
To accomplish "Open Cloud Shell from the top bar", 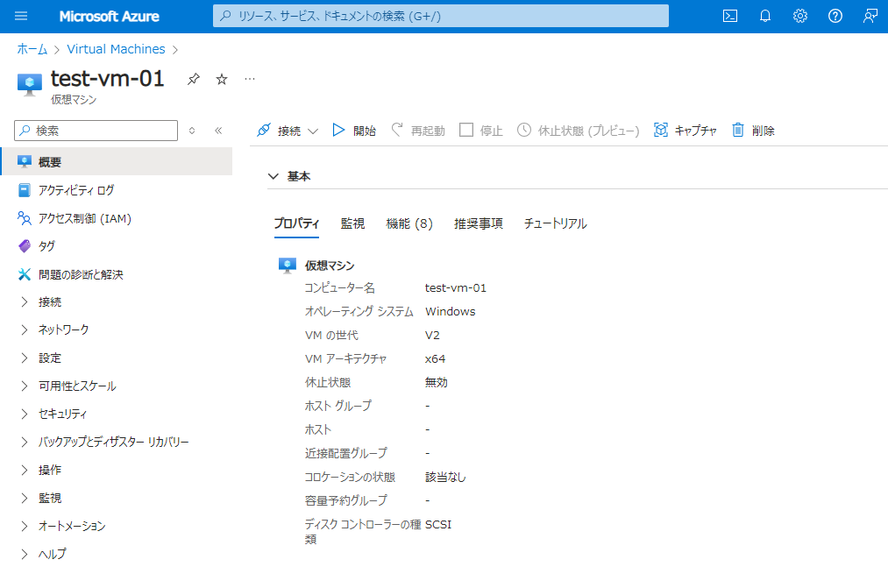I will 730,16.
